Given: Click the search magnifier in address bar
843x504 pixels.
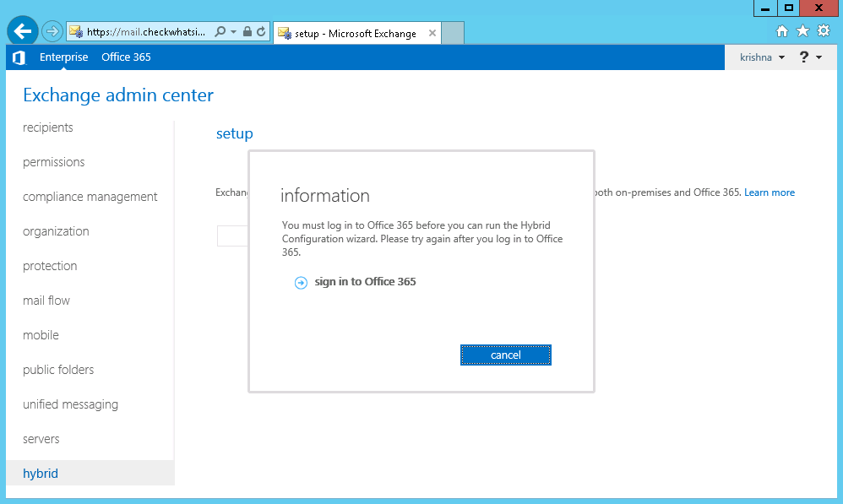Looking at the screenshot, I should point(220,32).
